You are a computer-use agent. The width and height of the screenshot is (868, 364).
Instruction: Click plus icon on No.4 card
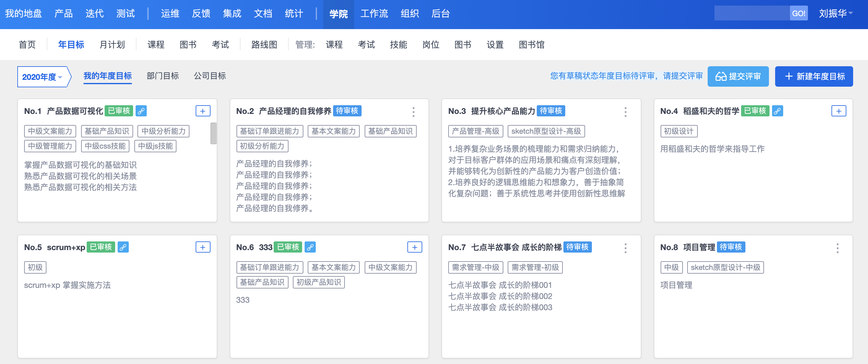pyautogui.click(x=838, y=111)
